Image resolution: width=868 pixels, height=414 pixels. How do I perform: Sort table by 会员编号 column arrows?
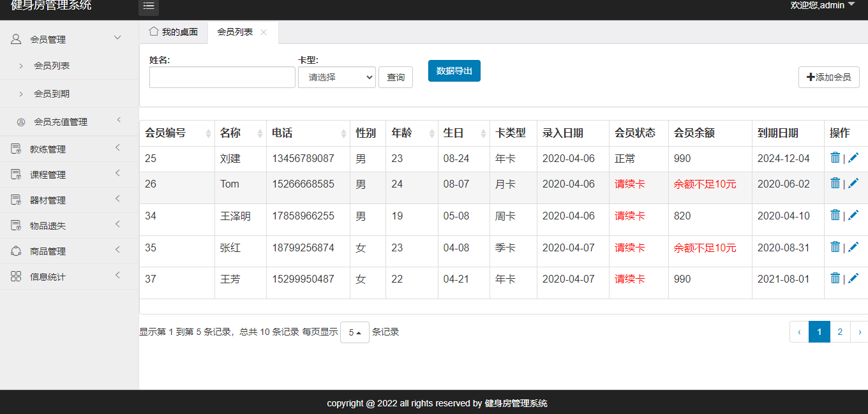[x=208, y=133]
